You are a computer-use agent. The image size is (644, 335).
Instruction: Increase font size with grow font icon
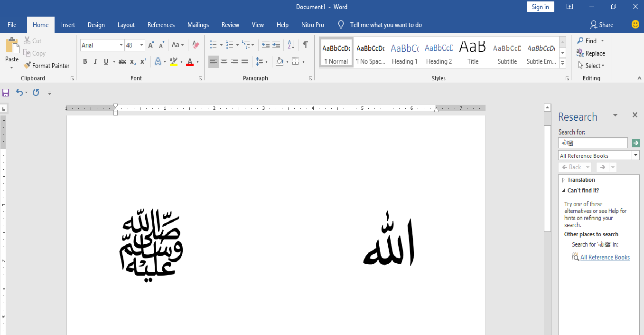click(151, 45)
